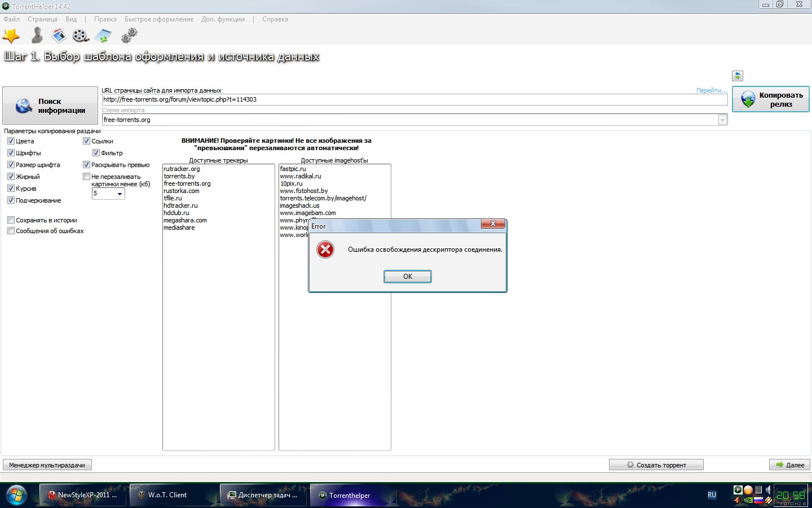Click the tray clock showing 20 58

(x=791, y=495)
